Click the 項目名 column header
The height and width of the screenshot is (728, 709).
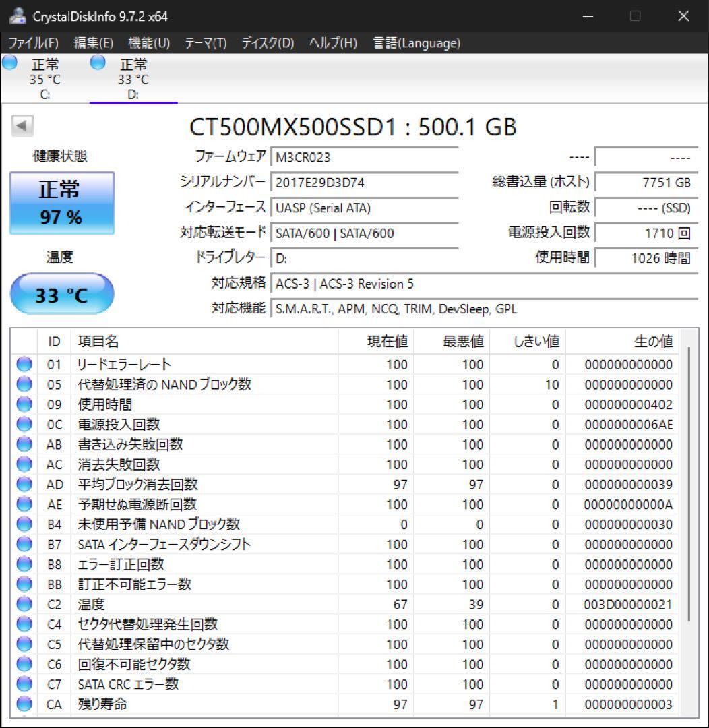pyautogui.click(x=204, y=341)
